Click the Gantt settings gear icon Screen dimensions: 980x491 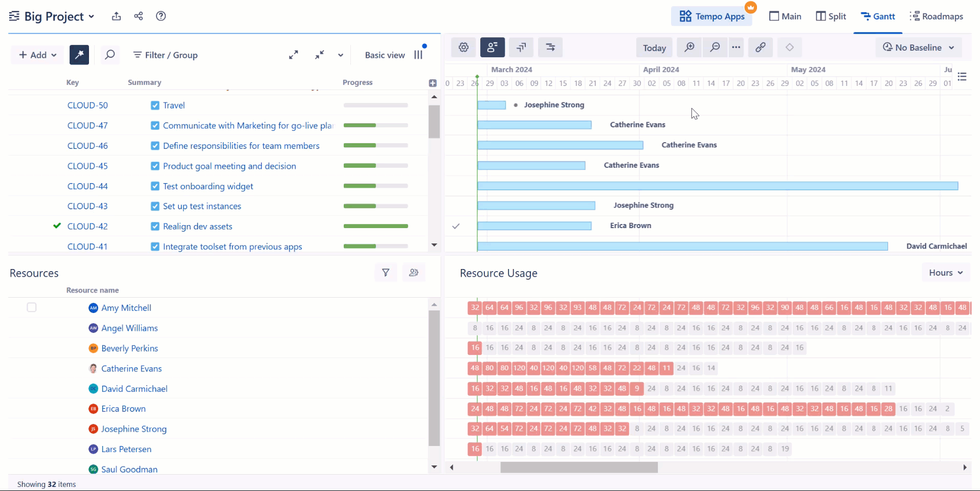[x=463, y=48]
